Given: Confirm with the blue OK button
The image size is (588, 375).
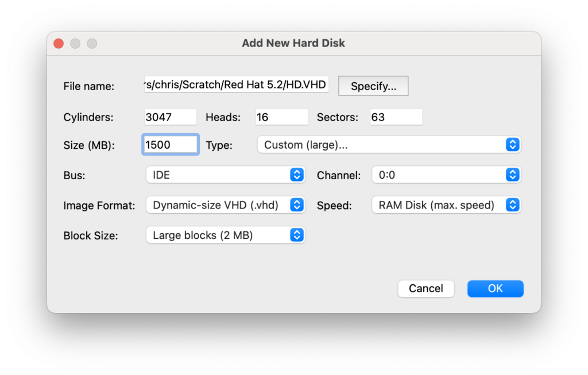Looking at the screenshot, I should [x=495, y=288].
